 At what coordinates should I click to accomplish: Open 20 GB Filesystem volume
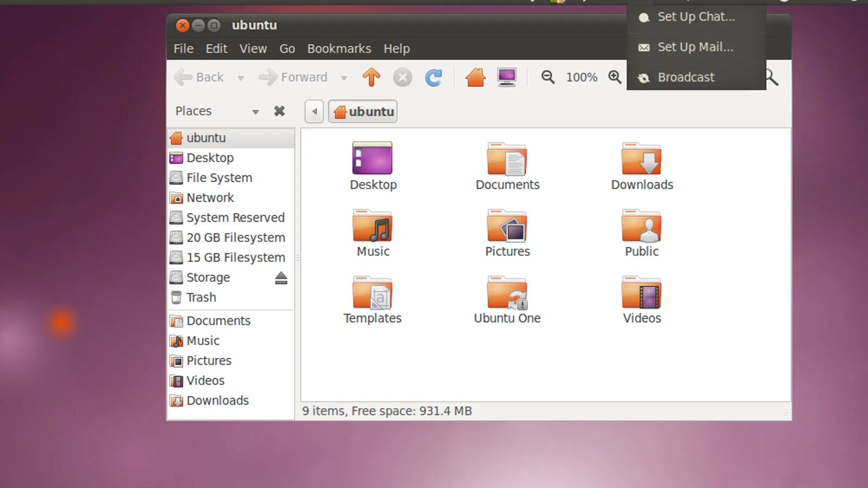231,238
